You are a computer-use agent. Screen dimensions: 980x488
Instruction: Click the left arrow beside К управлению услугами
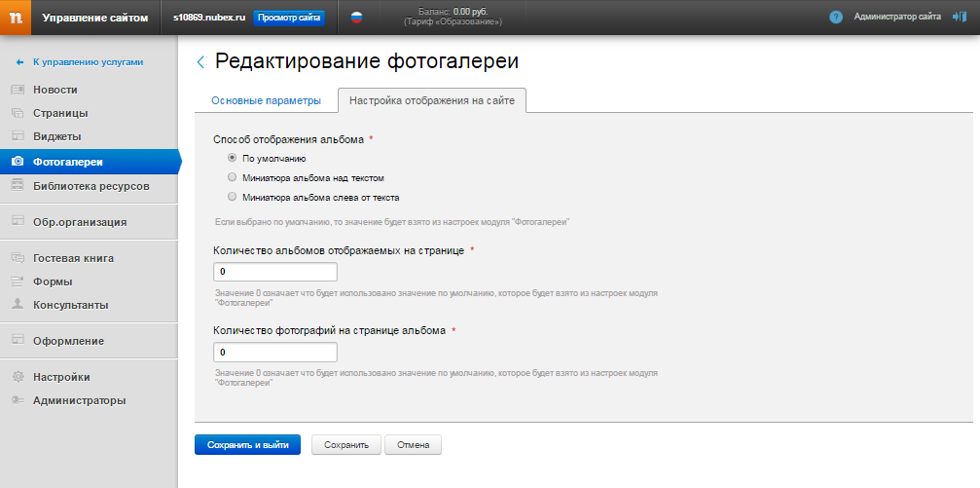20,62
